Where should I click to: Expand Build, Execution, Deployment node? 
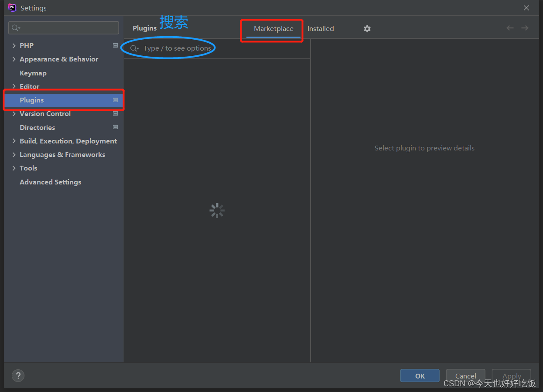[x=14, y=141]
